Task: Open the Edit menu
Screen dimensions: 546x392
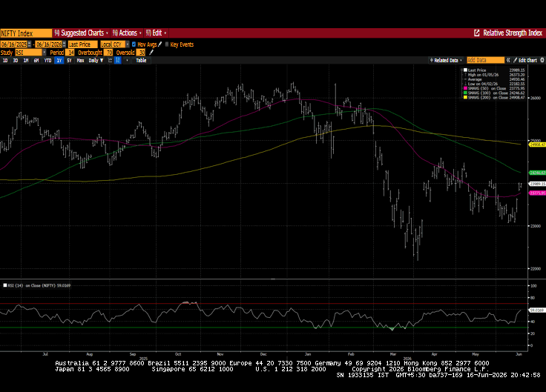Action: [156, 33]
